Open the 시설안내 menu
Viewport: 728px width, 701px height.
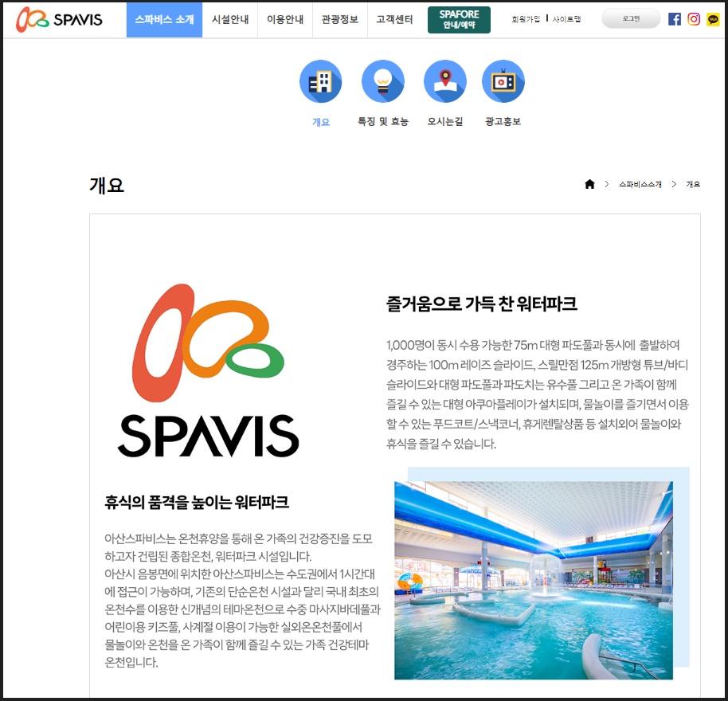(230, 19)
